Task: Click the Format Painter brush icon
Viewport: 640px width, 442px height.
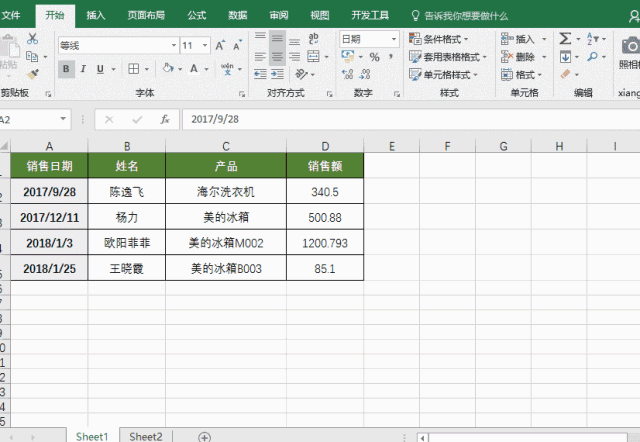Action: [33, 74]
